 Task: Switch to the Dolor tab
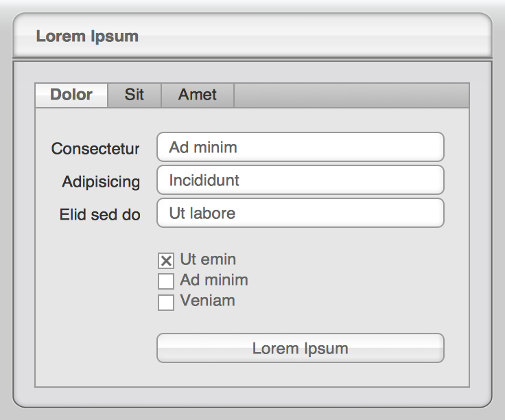pyautogui.click(x=71, y=95)
